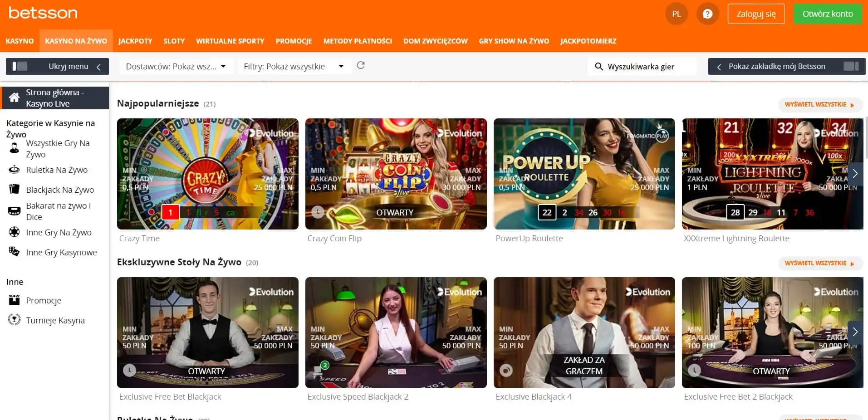Click the home icon for Strona główna
Screen dimensions: 868x420
(14, 98)
